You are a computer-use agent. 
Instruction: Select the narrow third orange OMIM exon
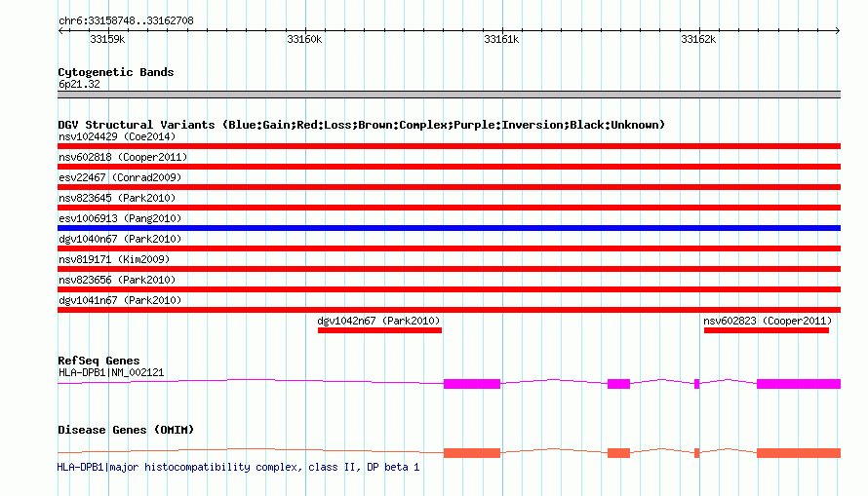coord(697,453)
